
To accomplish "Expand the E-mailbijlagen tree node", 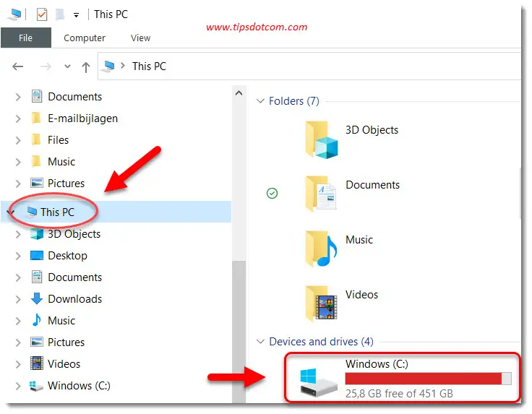I will pos(18,119).
